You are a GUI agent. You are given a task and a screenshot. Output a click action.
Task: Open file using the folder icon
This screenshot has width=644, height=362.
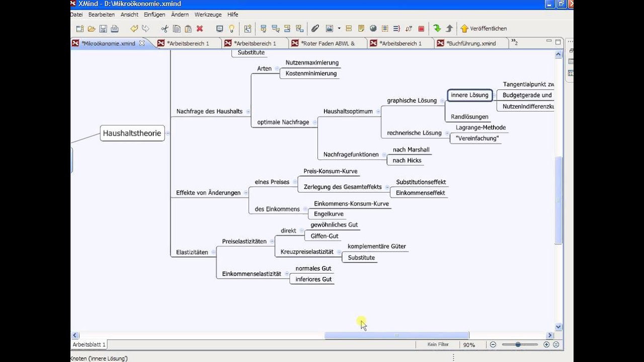[92, 29]
